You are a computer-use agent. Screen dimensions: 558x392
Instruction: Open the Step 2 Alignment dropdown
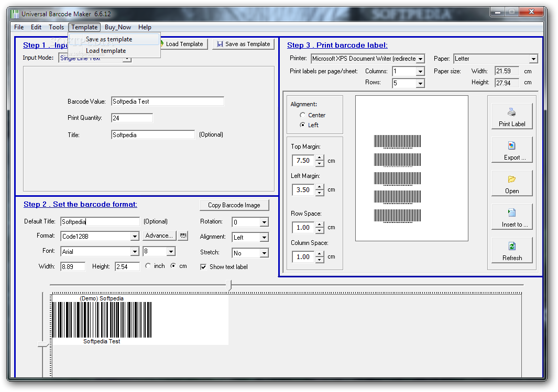coord(264,238)
